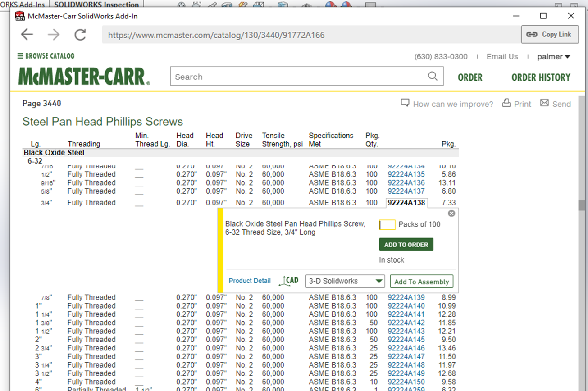Open part number 92224A150
The width and height of the screenshot is (588, 391).
pos(406,382)
